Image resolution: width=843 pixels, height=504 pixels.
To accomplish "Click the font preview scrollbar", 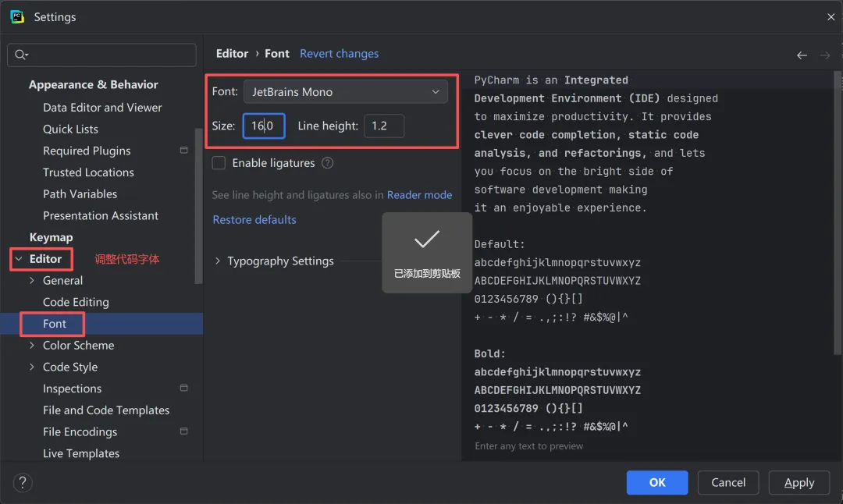I will pos(837,213).
